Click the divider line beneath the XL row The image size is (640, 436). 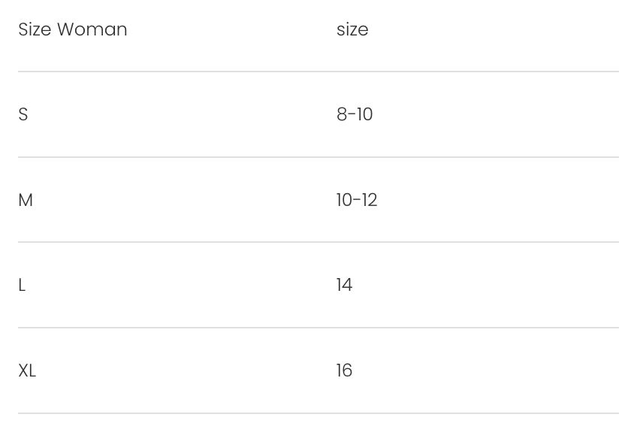click(318, 413)
